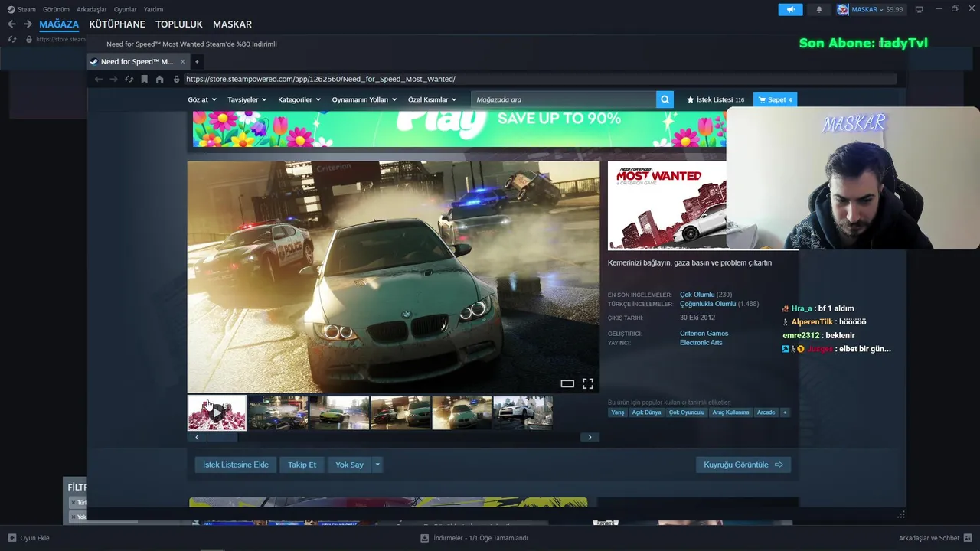Screen dimensions: 980x551
Task: Click the blue search magnifier button
Action: [x=665, y=99]
